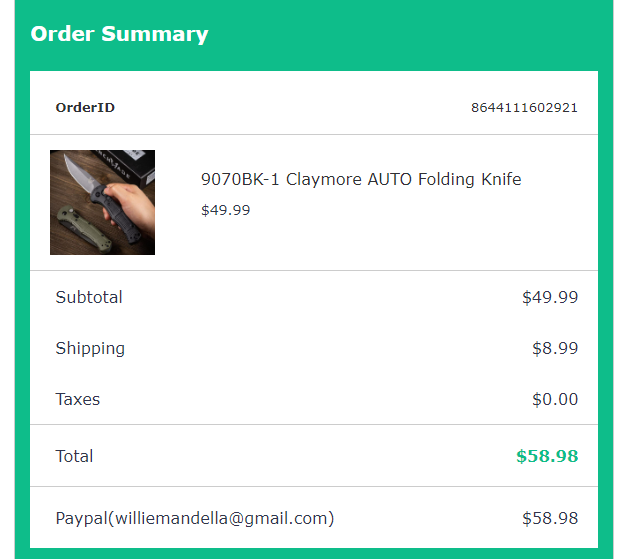Image resolution: width=624 pixels, height=559 pixels.
Task: Click the Taxes amount $0.00
Action: (x=554, y=399)
